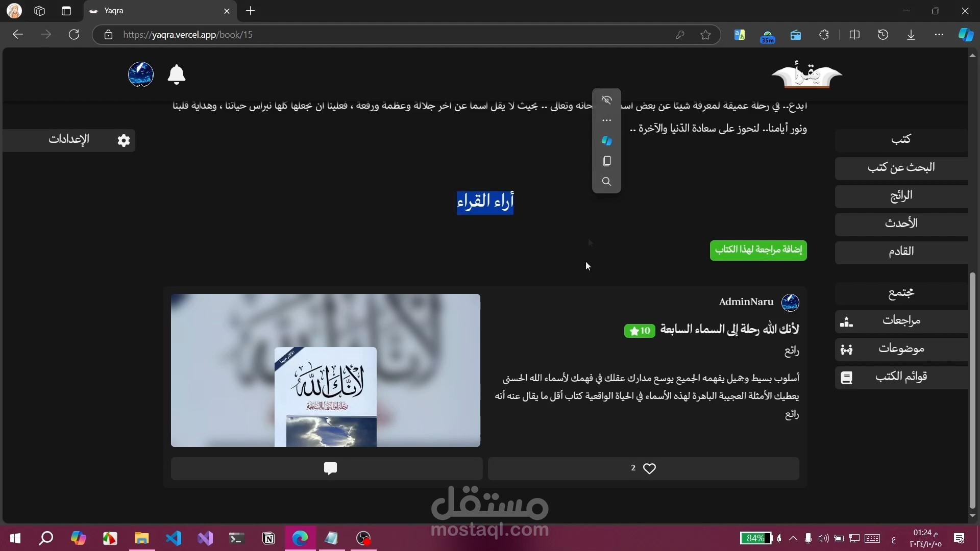Expand more options in selection toolbar

click(x=606, y=120)
